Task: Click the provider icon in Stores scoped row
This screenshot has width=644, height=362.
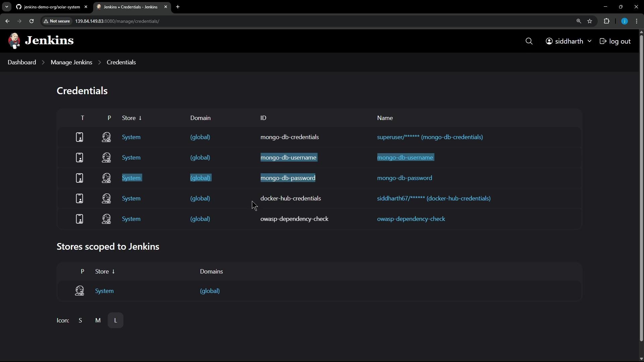Action: (79, 291)
